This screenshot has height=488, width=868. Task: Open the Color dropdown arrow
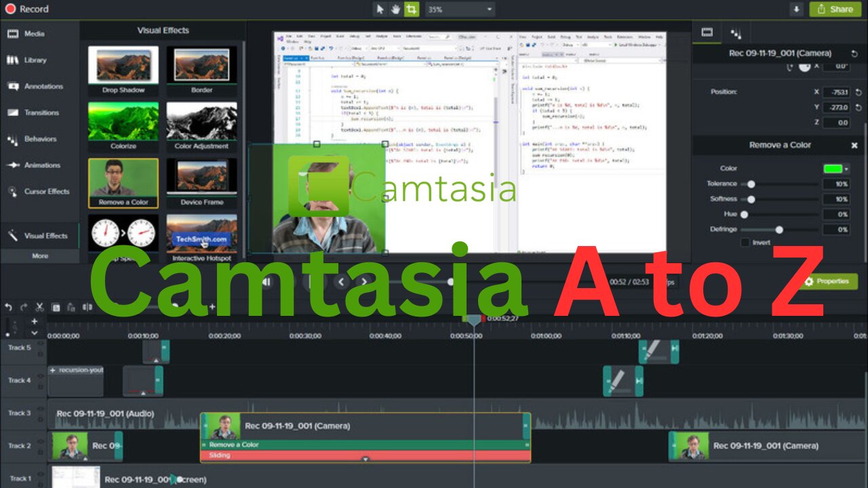tap(846, 169)
